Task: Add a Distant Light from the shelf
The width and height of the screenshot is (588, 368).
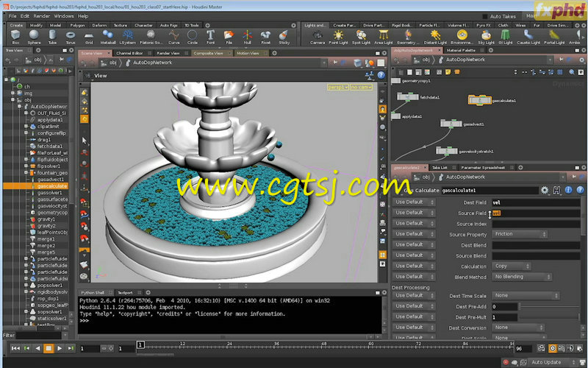Action: [435, 37]
